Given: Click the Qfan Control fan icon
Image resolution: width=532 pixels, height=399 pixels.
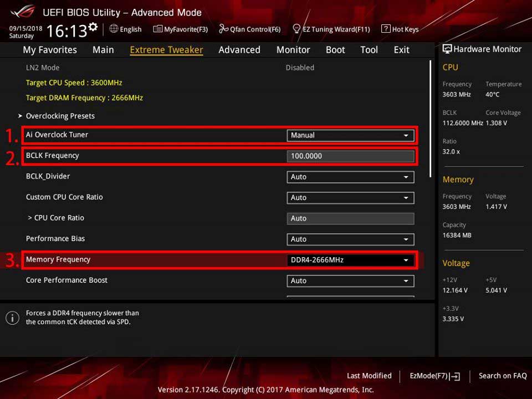Looking at the screenshot, I should pyautogui.click(x=223, y=29).
